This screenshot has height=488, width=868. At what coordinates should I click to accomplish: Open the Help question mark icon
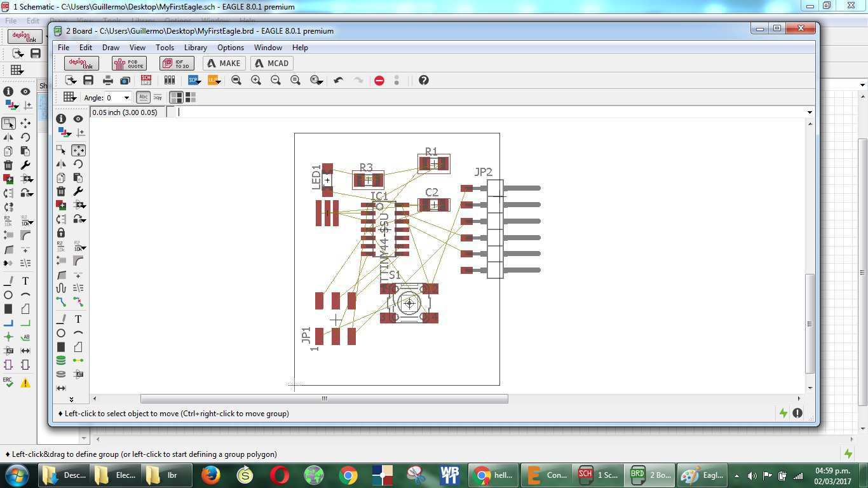[x=424, y=80]
